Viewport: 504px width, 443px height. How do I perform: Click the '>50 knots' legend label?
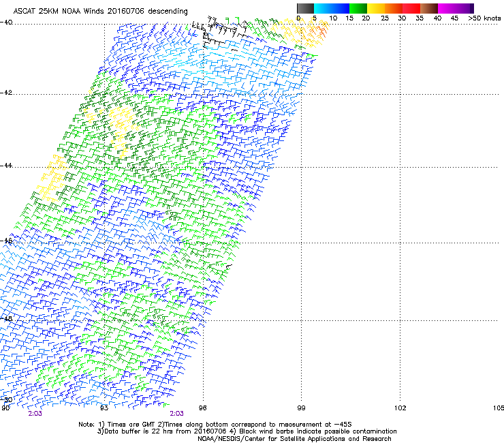(x=484, y=18)
